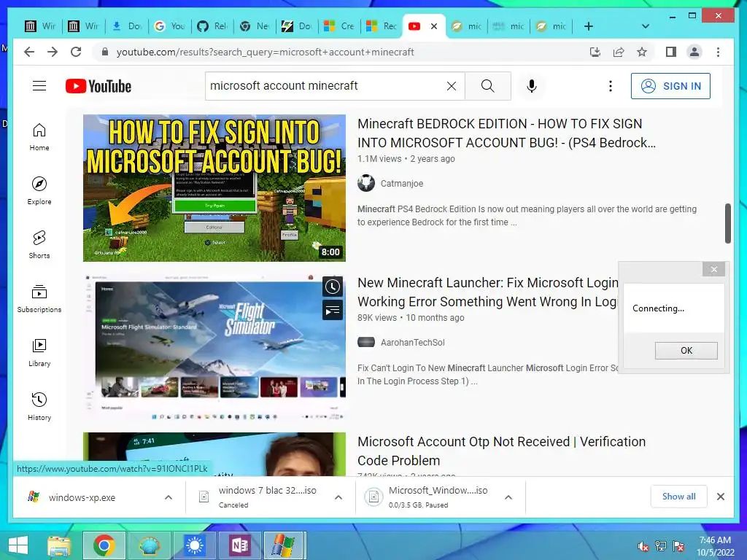Switch to the Do download tab
The width and height of the screenshot is (747, 560).
click(127, 26)
